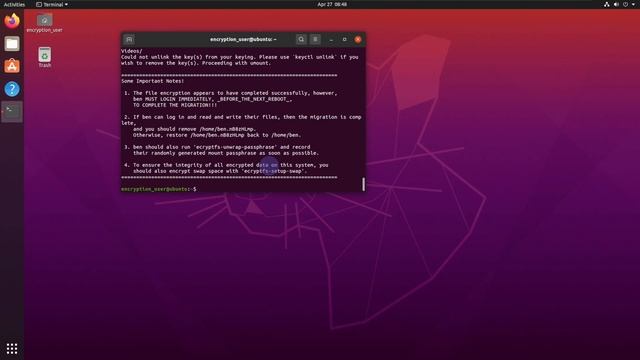Open the encryption_user home folder icon
640x360 pixels.
click(x=44, y=23)
